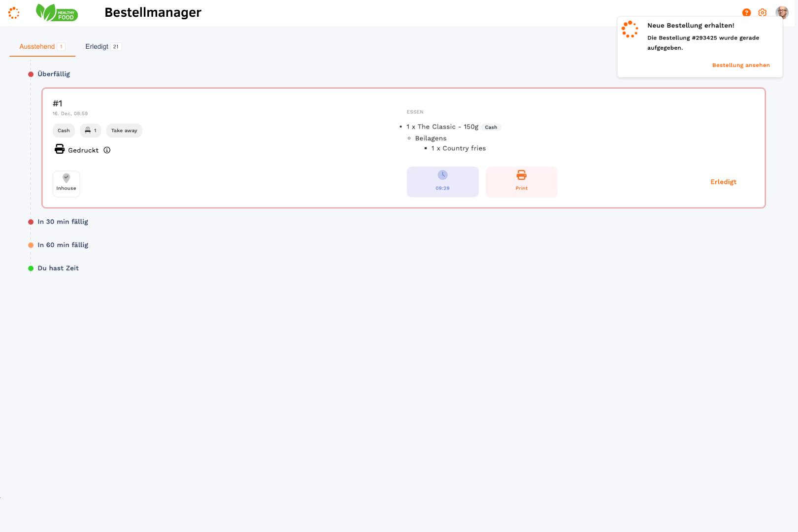Expand the In 60 min fällig section
Viewport: 798px width, 532px height.
(63, 245)
